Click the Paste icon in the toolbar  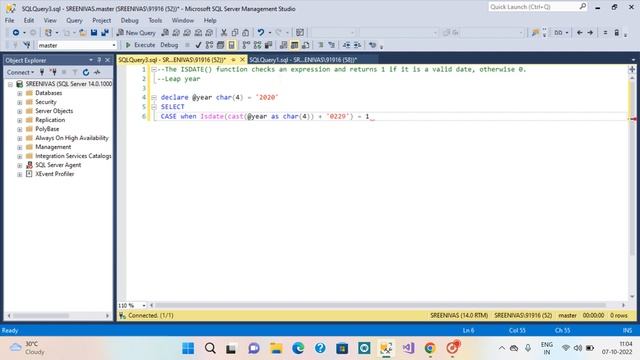[x=245, y=33]
